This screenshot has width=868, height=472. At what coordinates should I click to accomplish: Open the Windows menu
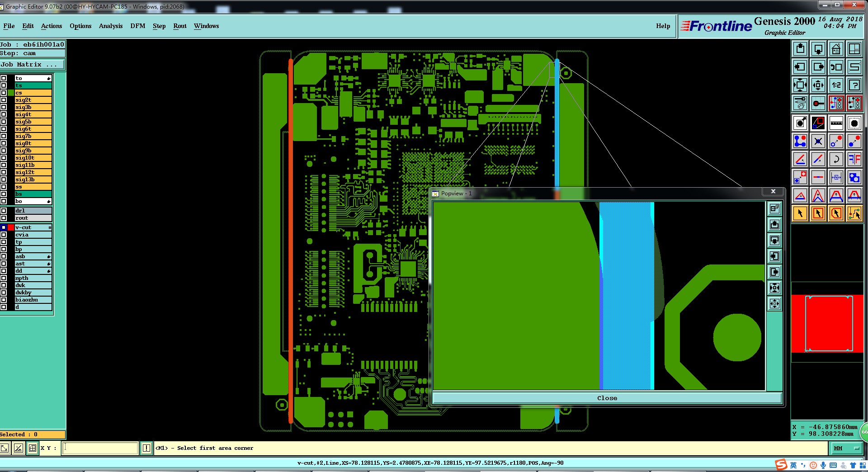click(207, 26)
